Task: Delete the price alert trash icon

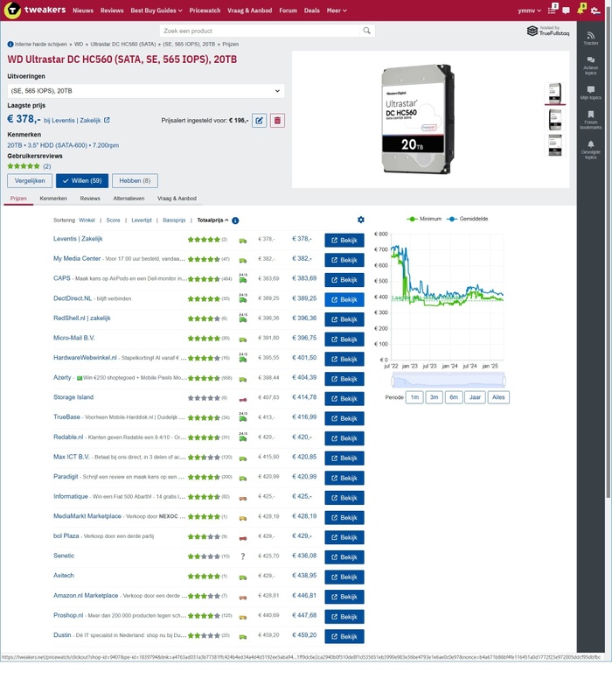Action: click(x=277, y=121)
